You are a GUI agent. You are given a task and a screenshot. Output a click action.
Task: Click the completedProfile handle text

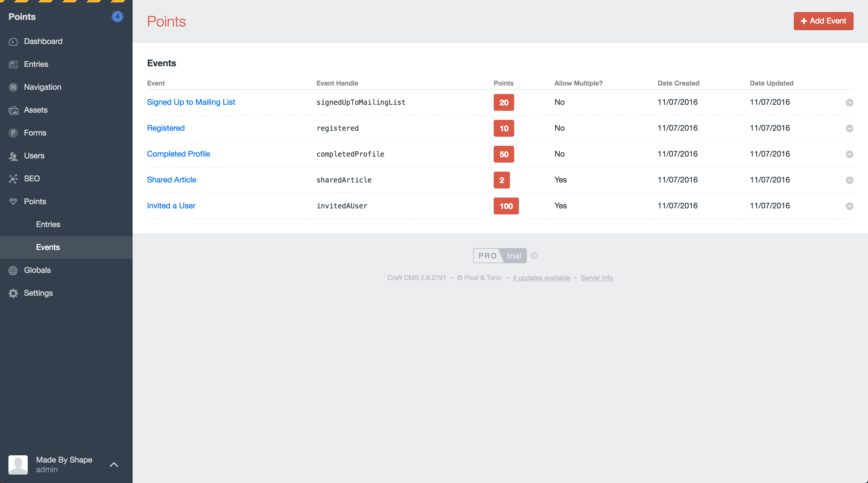[x=351, y=154]
